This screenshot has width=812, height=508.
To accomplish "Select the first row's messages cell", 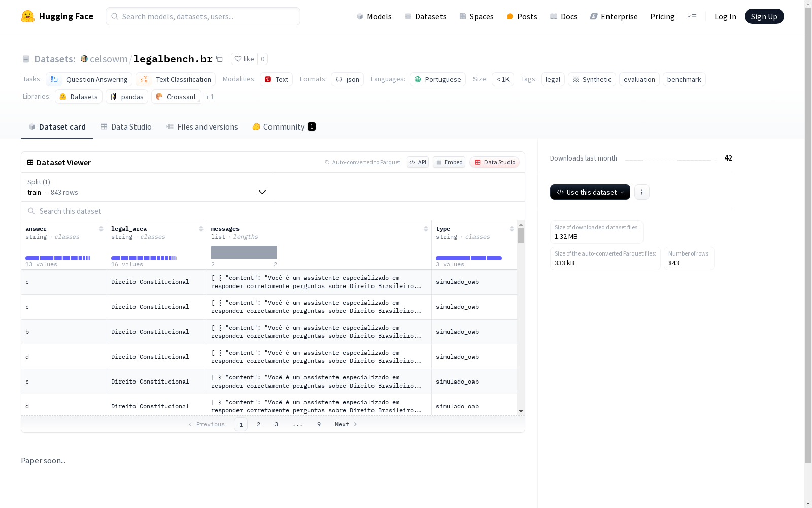I will coord(319,282).
